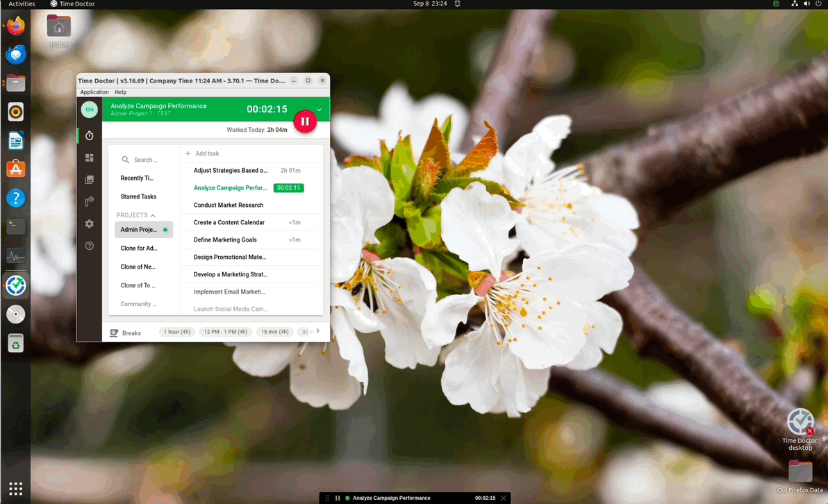
Task: Select the Admin Project entry
Action: 144,230
